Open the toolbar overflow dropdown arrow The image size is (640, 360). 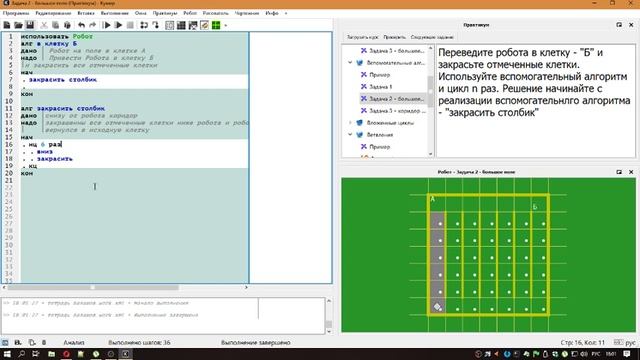click(x=226, y=25)
